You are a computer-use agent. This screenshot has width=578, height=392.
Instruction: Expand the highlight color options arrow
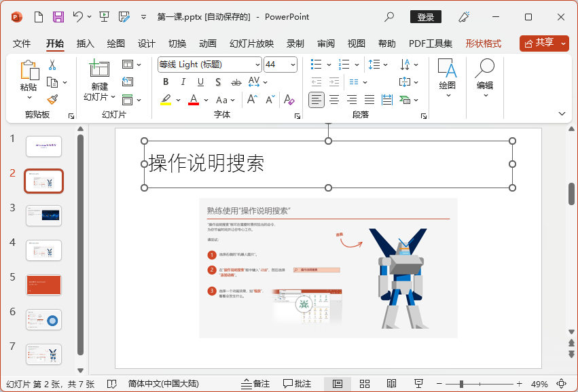178,100
